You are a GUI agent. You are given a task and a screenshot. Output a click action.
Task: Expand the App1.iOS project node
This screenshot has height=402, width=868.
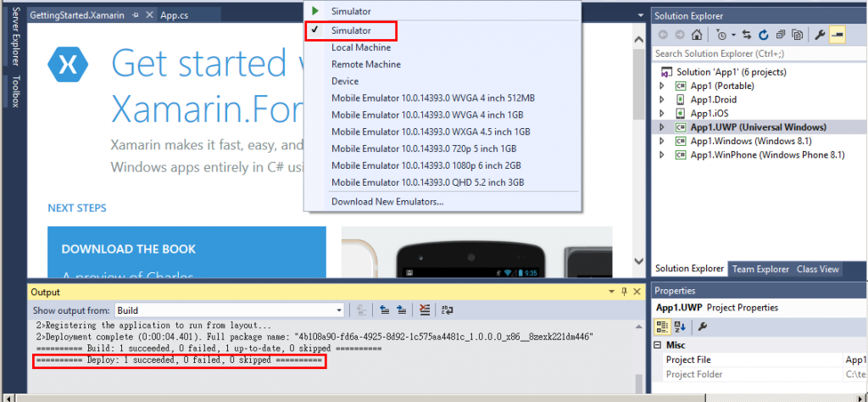tap(661, 114)
